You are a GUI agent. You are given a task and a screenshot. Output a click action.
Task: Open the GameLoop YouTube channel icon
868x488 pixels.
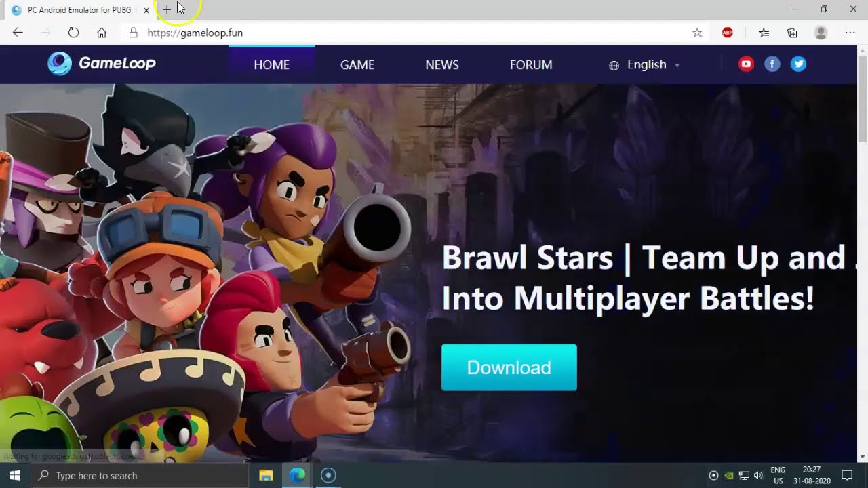coord(746,64)
